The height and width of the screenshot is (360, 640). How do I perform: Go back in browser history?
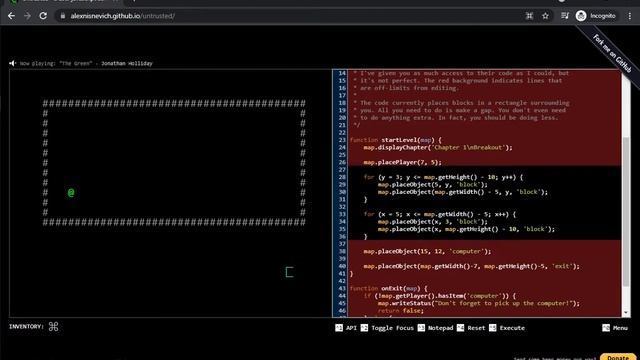[x=11, y=16]
